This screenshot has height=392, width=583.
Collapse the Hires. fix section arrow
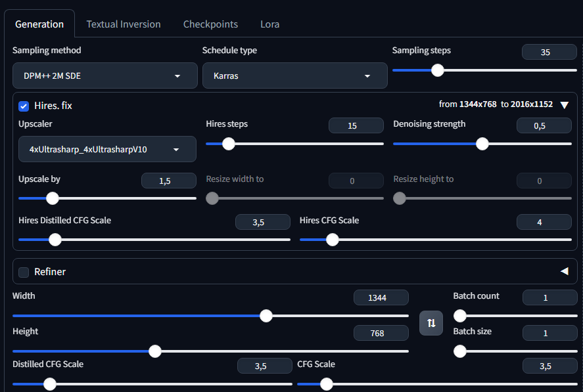[x=564, y=105]
